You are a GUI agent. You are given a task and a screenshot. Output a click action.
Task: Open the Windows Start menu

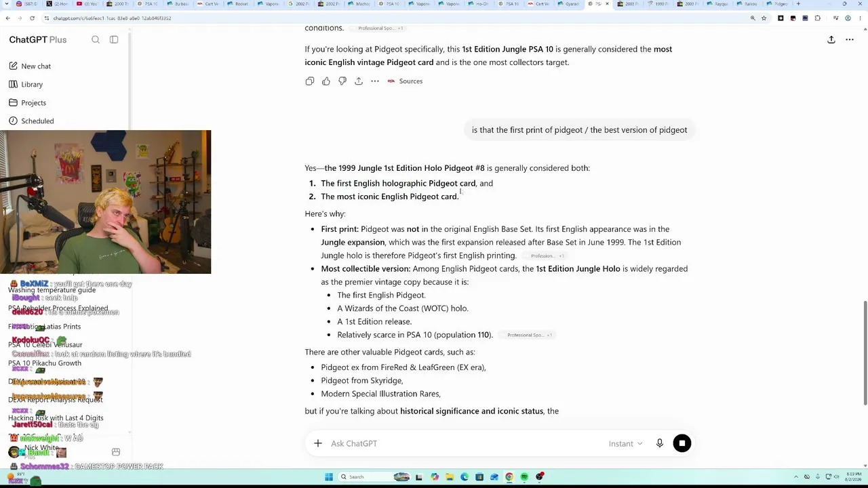(x=329, y=477)
